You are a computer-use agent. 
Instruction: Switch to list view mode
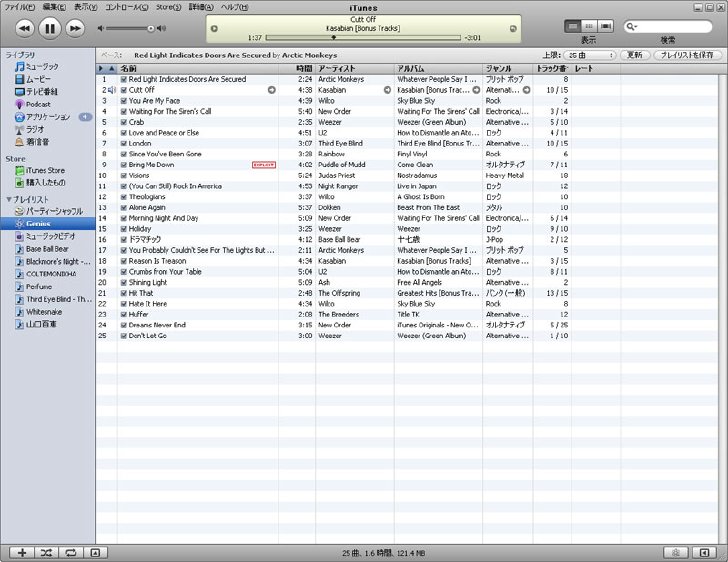(x=573, y=26)
